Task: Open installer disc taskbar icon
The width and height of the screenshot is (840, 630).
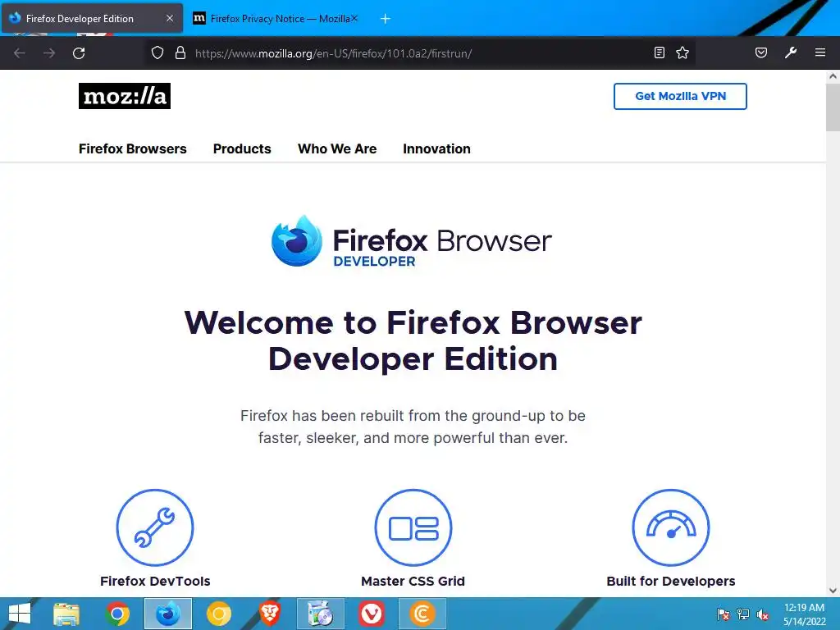Action: pyautogui.click(x=321, y=614)
